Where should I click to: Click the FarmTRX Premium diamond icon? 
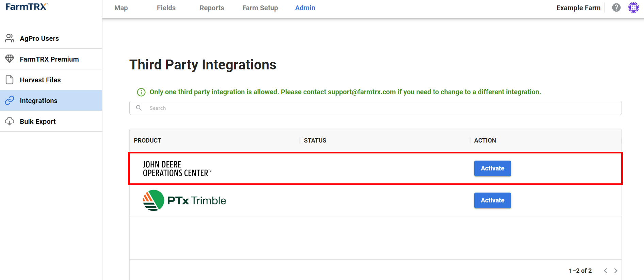click(10, 59)
